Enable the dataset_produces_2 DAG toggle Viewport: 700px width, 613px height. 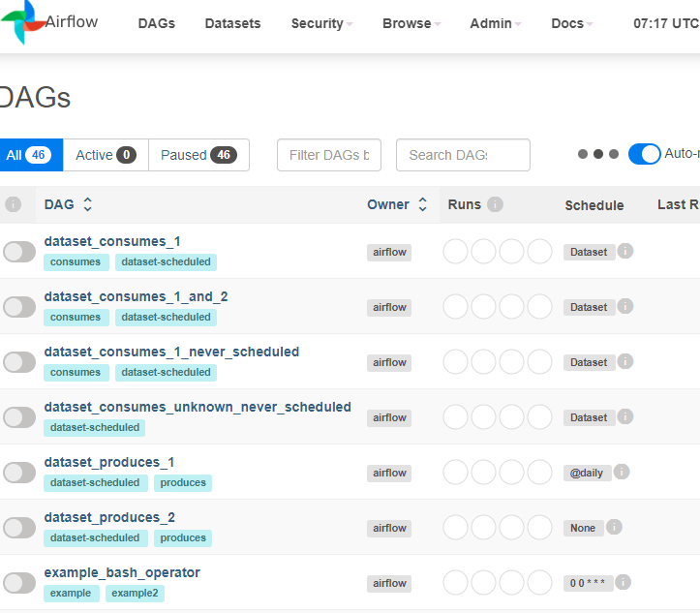[x=19, y=528]
